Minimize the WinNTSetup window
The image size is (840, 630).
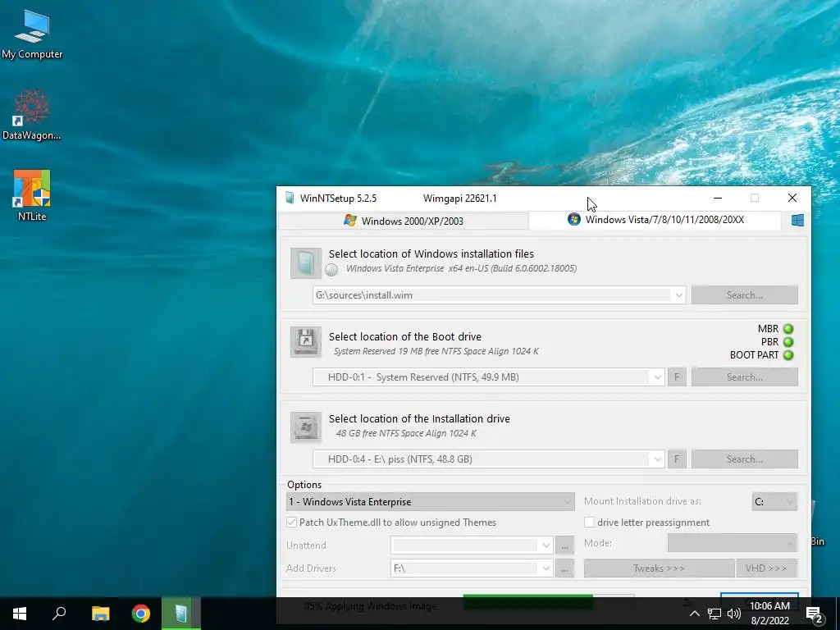(x=718, y=199)
